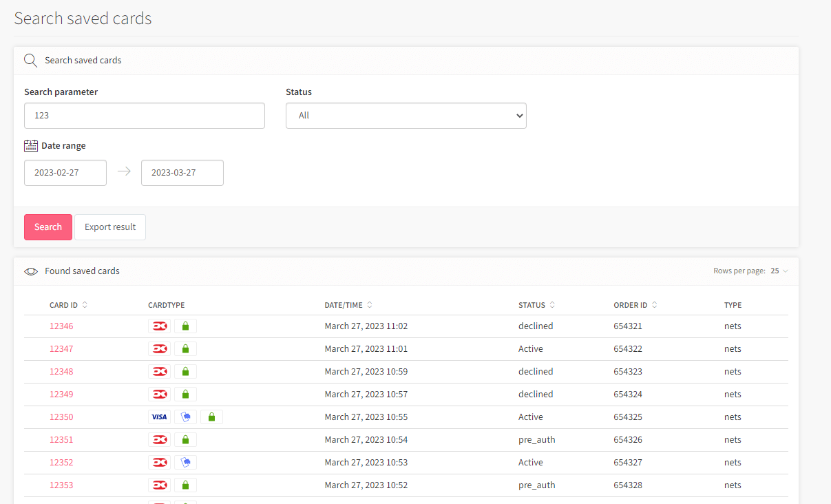This screenshot has height=504, width=831.
Task: Click the Search parameter input containing 123
Action: pos(144,116)
